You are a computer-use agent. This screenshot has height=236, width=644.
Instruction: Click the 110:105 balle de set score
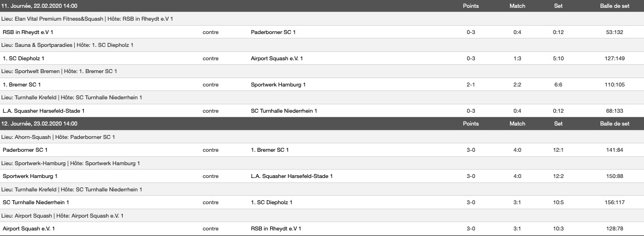[614, 85]
